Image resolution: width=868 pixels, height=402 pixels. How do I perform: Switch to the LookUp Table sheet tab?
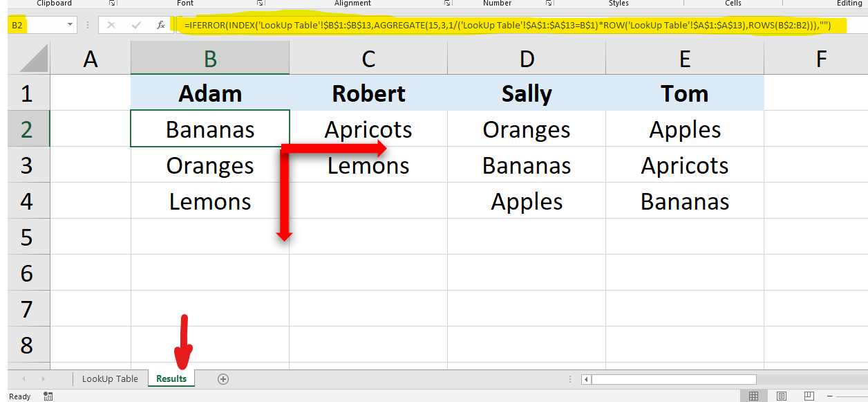coord(110,378)
